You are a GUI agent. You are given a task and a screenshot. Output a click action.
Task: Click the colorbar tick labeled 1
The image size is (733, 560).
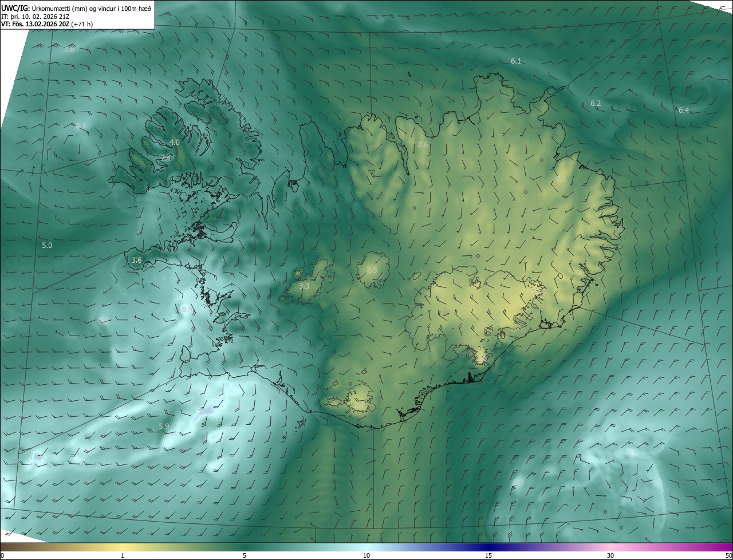[x=123, y=555]
